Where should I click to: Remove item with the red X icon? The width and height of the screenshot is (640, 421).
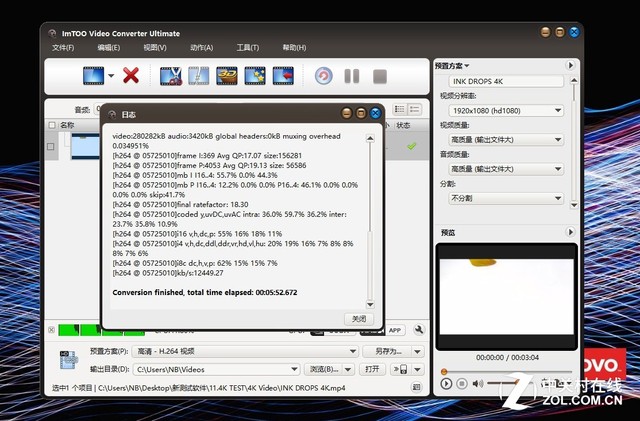tap(131, 76)
